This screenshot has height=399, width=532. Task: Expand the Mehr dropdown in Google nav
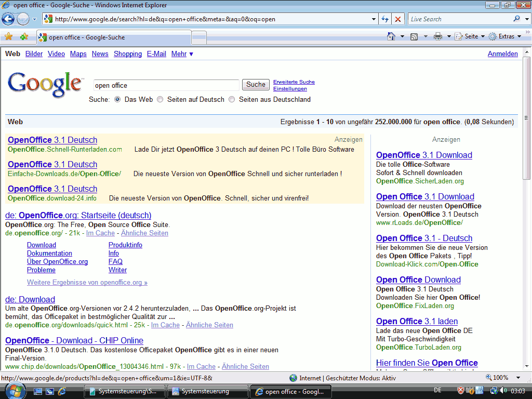[182, 54]
